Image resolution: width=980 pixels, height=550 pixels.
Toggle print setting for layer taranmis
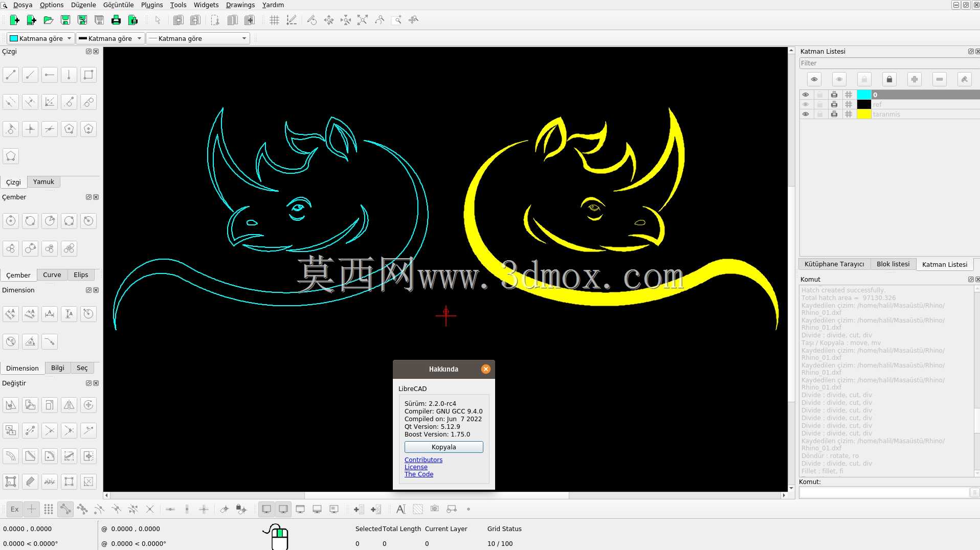pos(834,114)
